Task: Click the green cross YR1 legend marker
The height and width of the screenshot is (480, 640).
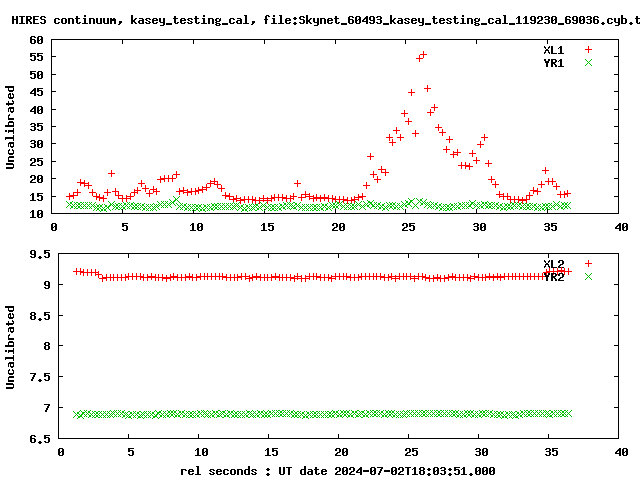Action: [588, 63]
